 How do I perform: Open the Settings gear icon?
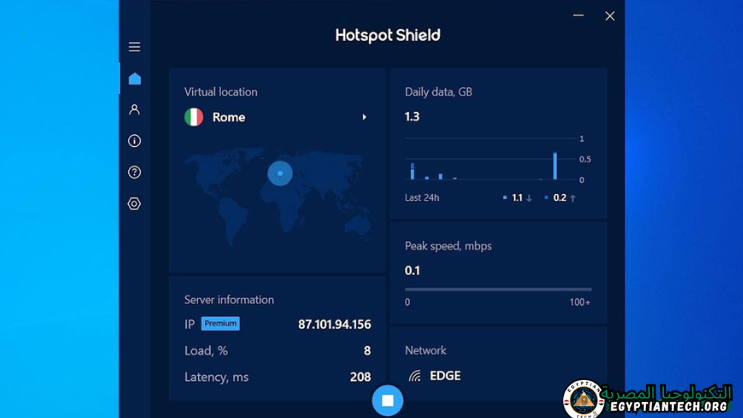click(134, 204)
